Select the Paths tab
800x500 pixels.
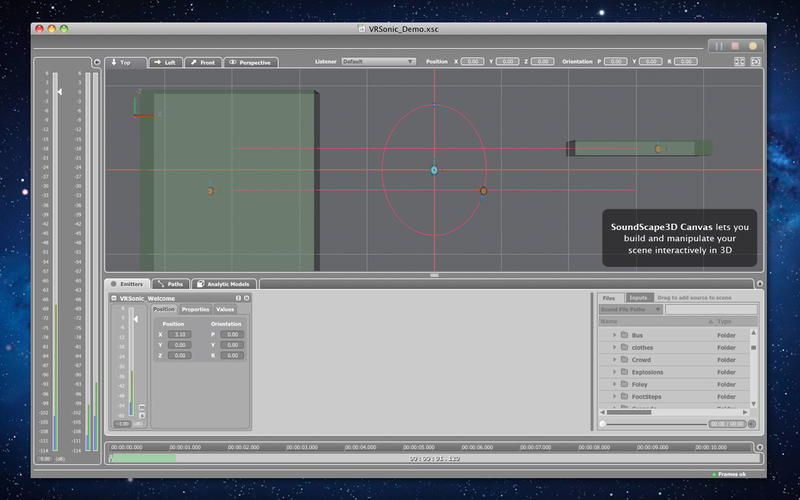170,284
